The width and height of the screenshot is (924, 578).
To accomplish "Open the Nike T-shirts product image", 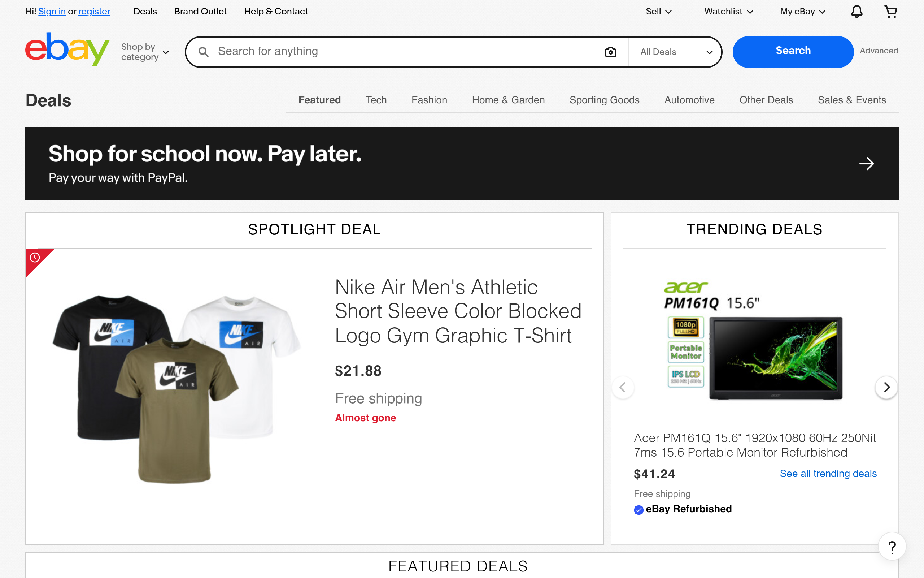I will pyautogui.click(x=176, y=389).
